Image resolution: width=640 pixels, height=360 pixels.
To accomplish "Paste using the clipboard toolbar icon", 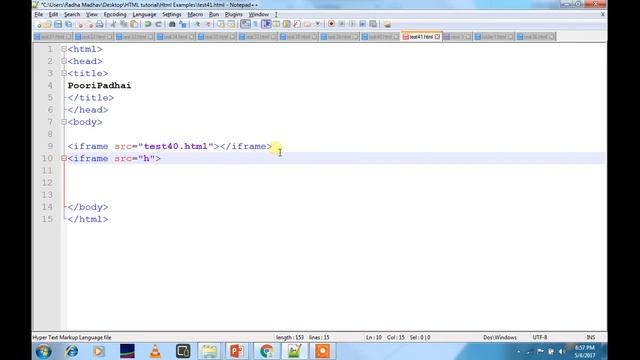I will coord(133,24).
